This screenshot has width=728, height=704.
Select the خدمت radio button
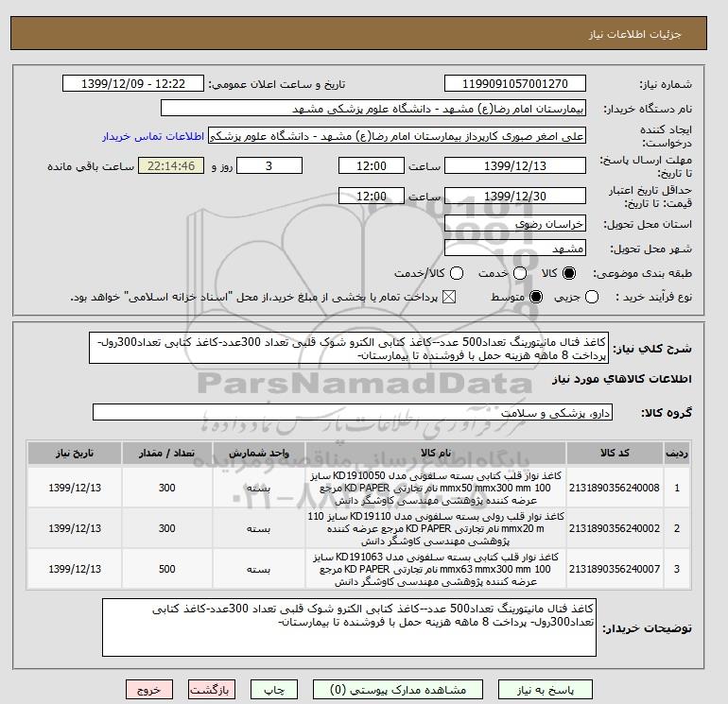pos(520,273)
